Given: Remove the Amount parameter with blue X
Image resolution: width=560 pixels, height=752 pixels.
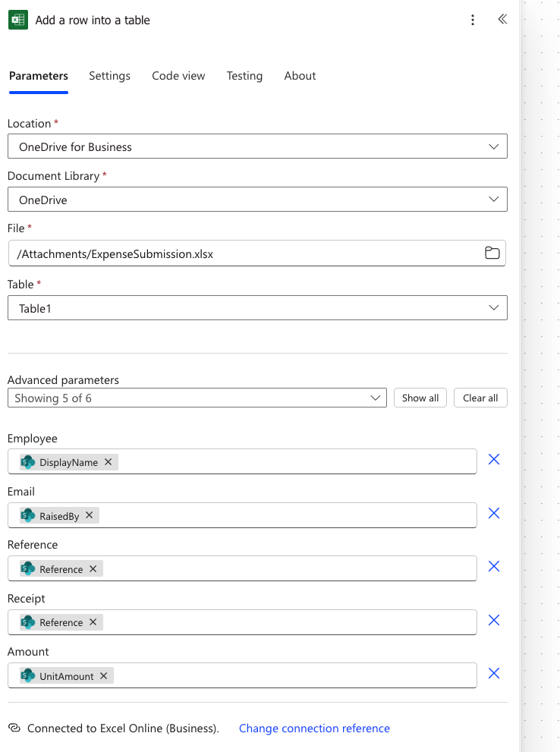Looking at the screenshot, I should [494, 674].
